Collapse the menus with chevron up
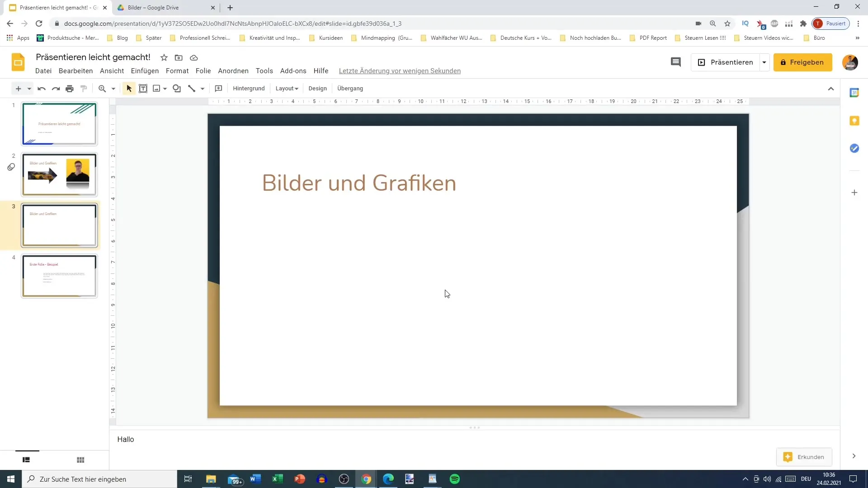 coord(831,89)
